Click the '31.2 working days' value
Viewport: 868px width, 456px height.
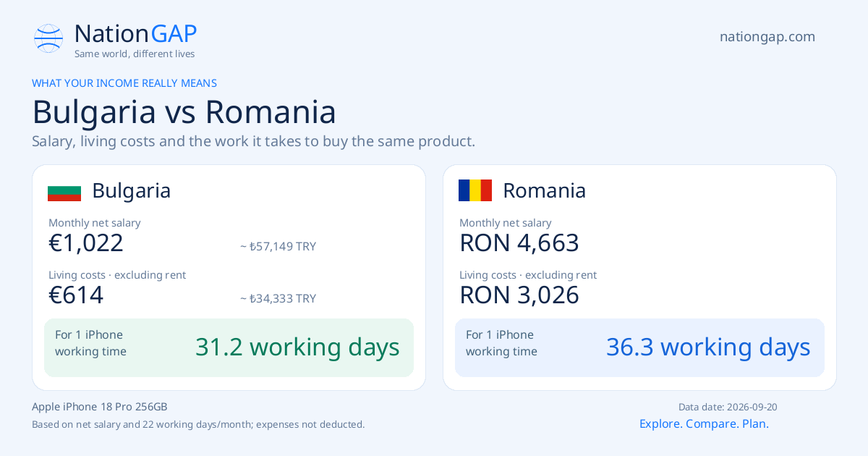click(297, 347)
